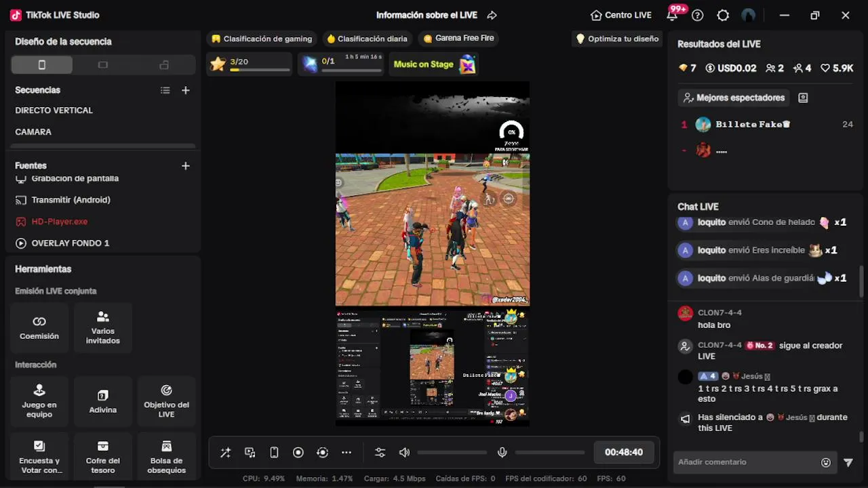Open notifications bell with 99+ badge
The height and width of the screenshot is (488, 868).
[x=673, y=15]
